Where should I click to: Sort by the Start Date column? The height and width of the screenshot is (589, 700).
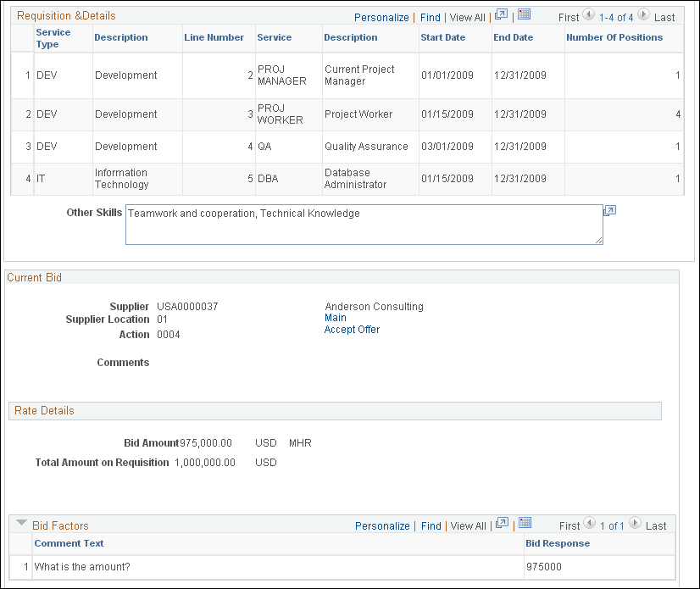pyautogui.click(x=442, y=37)
